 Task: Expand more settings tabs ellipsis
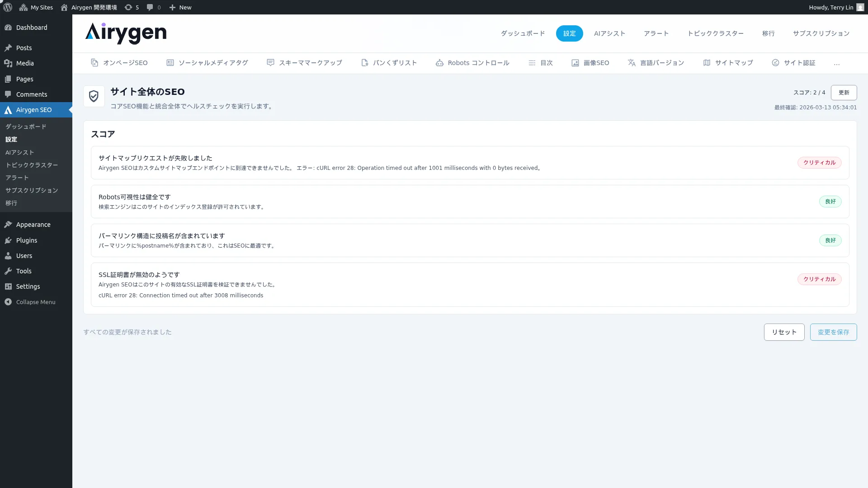(837, 63)
